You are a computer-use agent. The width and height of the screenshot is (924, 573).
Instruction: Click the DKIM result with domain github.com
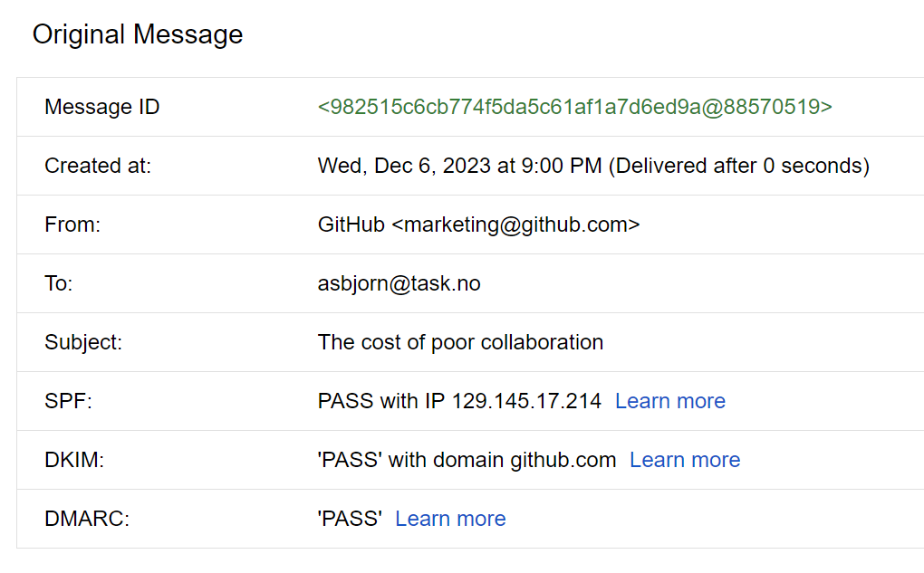click(467, 460)
